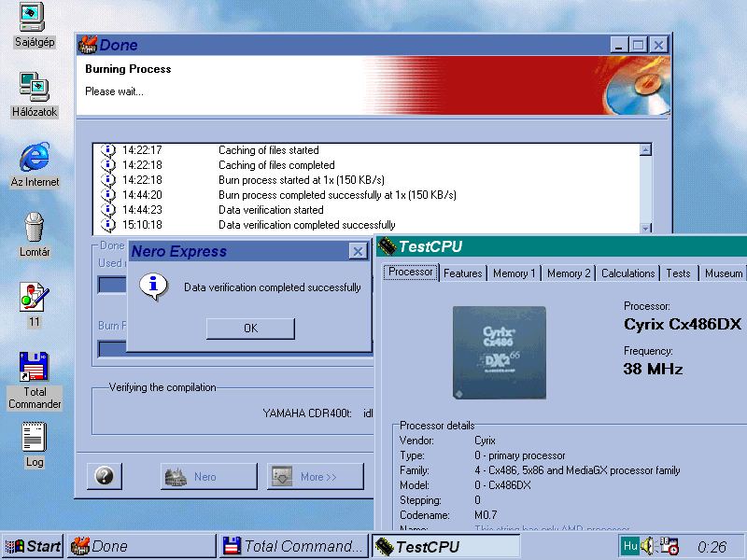
Task: Click the Cyrix Cx486DX processor name
Action: (683, 324)
